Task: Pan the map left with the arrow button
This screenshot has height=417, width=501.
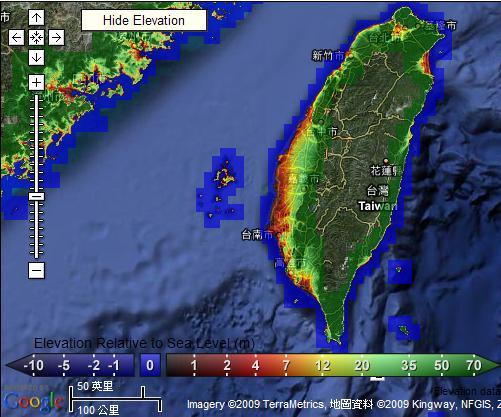Action: click(16, 37)
